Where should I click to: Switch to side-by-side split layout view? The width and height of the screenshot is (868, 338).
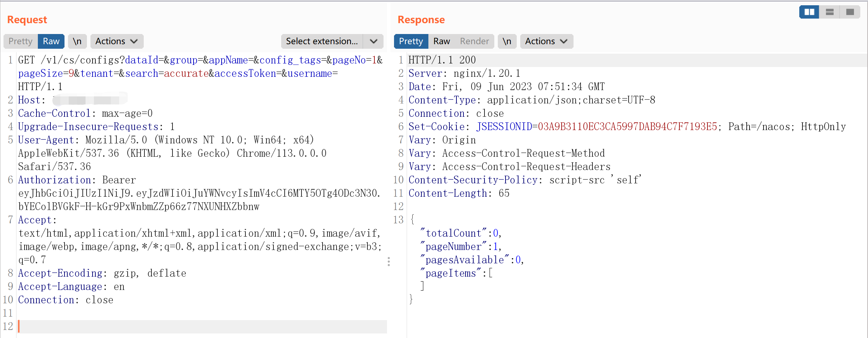click(809, 12)
